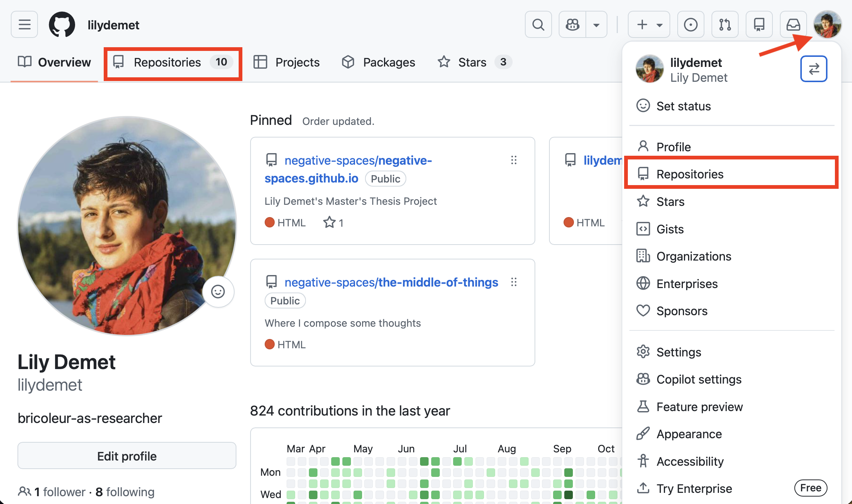852x504 pixels.
Task: Expand the Copilot dropdown arrow
Action: 596,25
